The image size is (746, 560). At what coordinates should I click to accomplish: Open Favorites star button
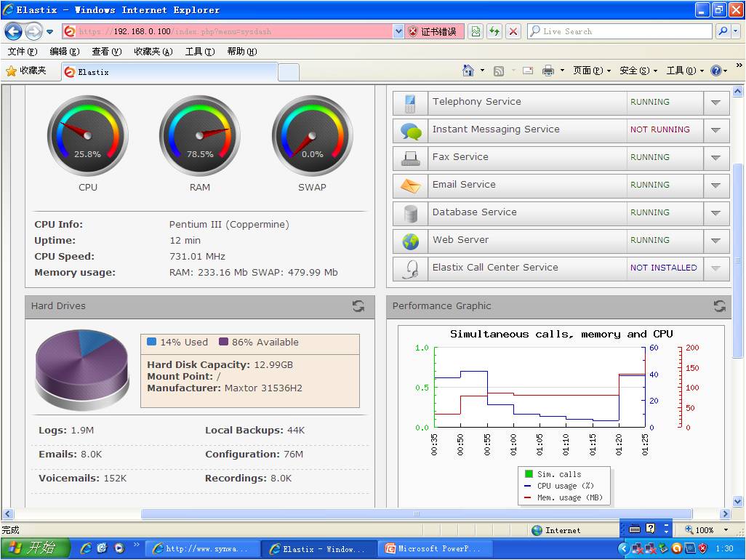pyautogui.click(x=26, y=71)
